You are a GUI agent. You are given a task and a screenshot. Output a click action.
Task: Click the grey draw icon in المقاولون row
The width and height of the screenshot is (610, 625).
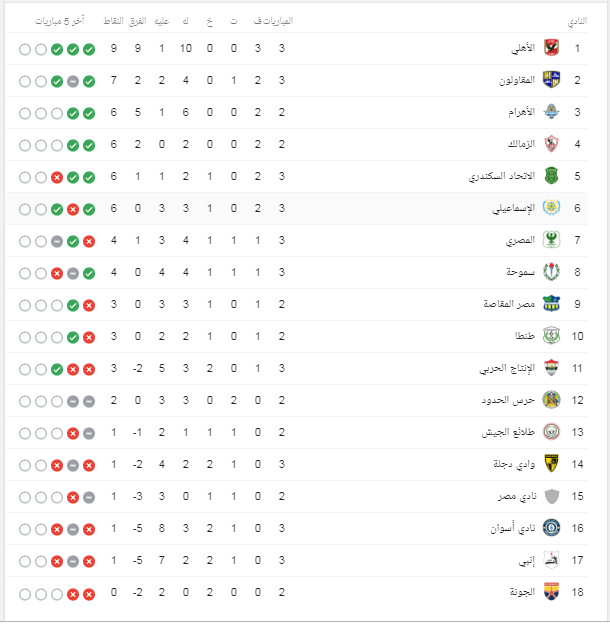pos(73,80)
